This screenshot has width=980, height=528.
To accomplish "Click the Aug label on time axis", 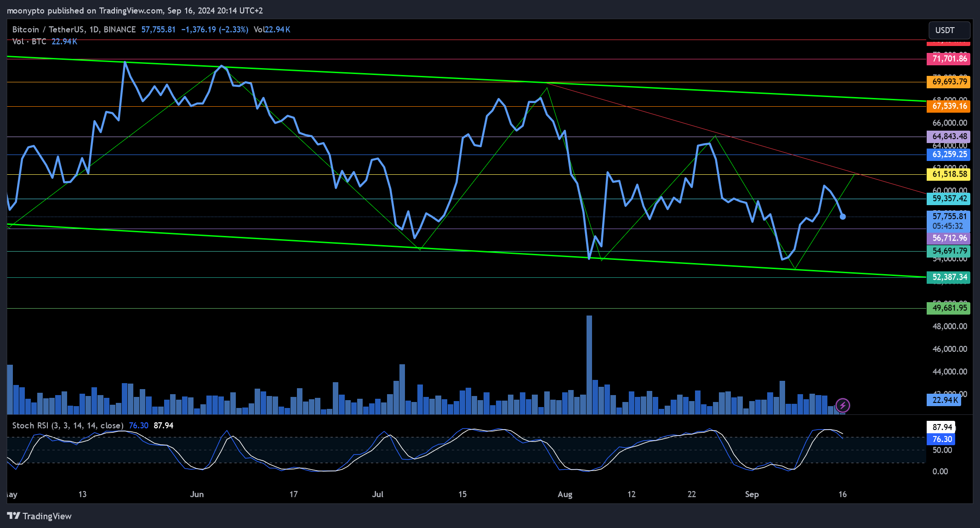I will (x=565, y=494).
